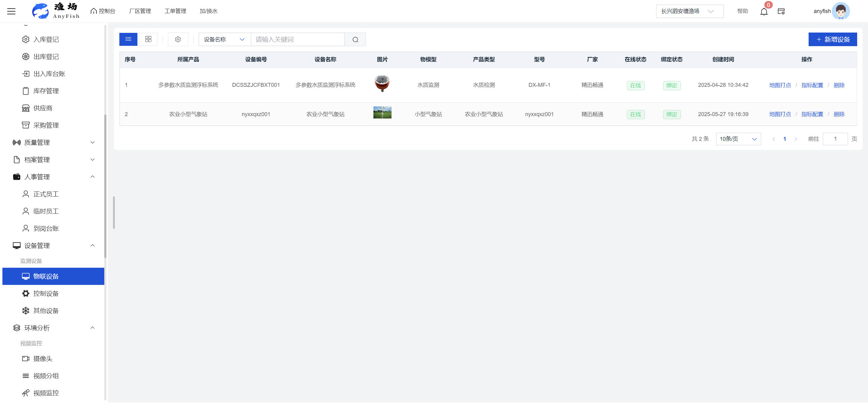Click the buoy device thumbnail image
The image size is (868, 407).
click(382, 84)
